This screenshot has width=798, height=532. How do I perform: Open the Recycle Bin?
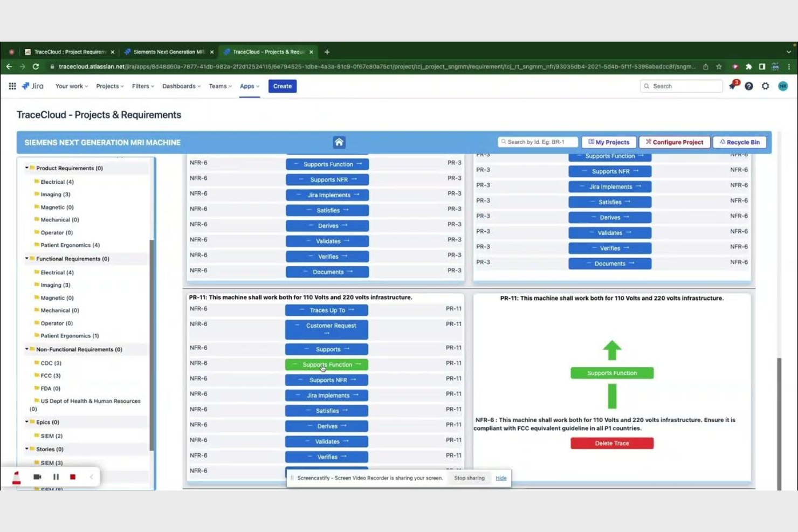pos(740,142)
